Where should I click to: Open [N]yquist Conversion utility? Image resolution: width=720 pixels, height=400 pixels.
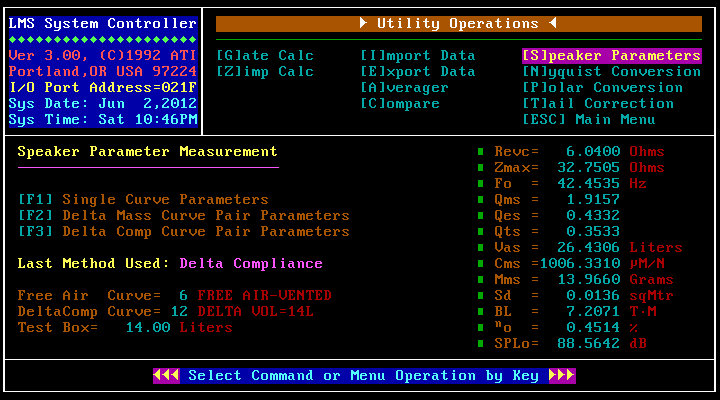pyautogui.click(x=612, y=72)
